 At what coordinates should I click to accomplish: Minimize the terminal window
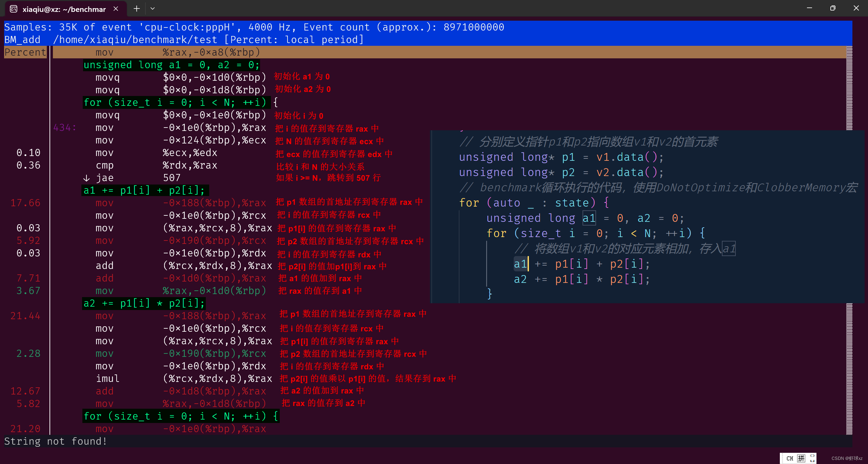click(x=809, y=8)
